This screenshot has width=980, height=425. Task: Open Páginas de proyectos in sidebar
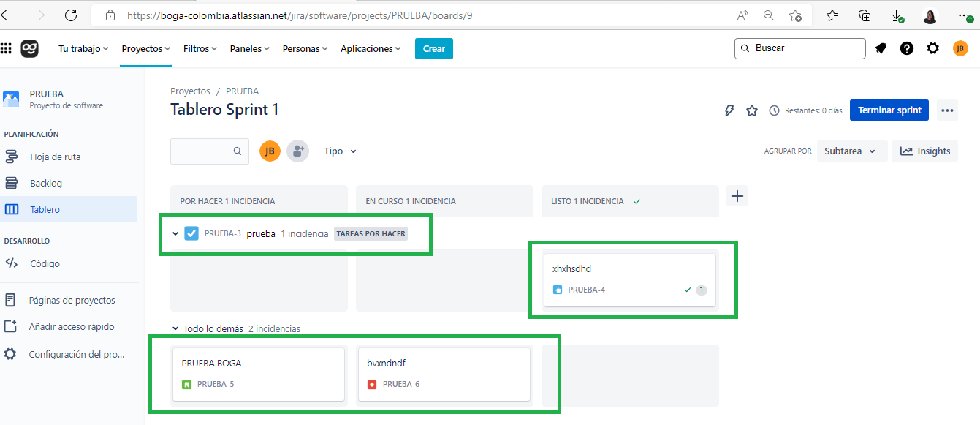[x=69, y=300]
